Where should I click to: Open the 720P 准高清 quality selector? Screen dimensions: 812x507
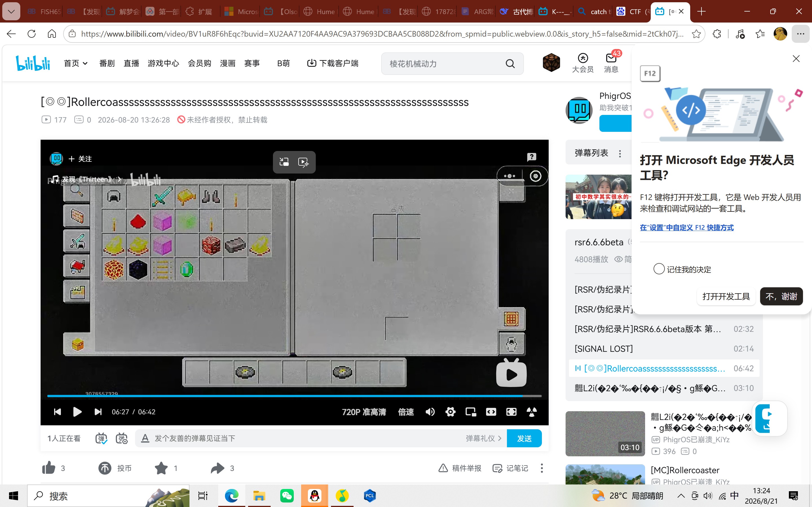click(x=364, y=412)
